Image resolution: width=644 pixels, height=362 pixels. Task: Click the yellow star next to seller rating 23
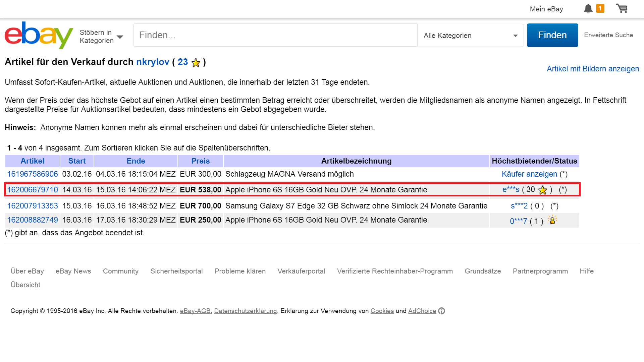[196, 63]
